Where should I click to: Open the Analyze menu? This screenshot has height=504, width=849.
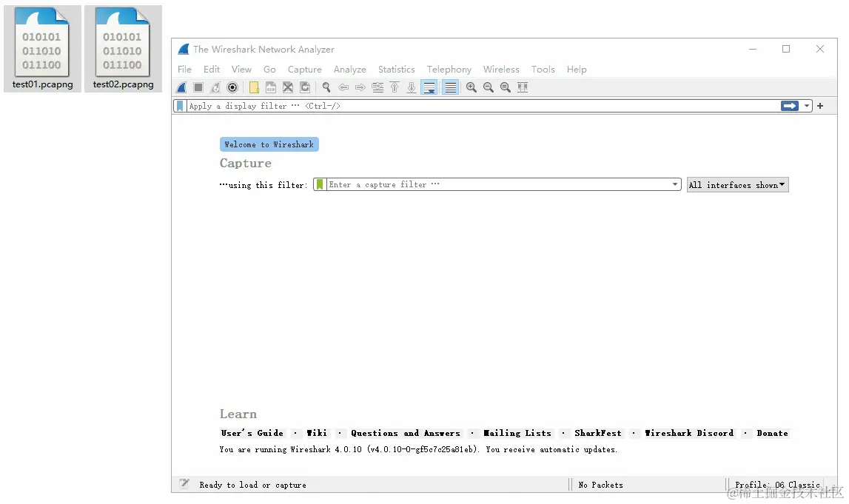350,70
